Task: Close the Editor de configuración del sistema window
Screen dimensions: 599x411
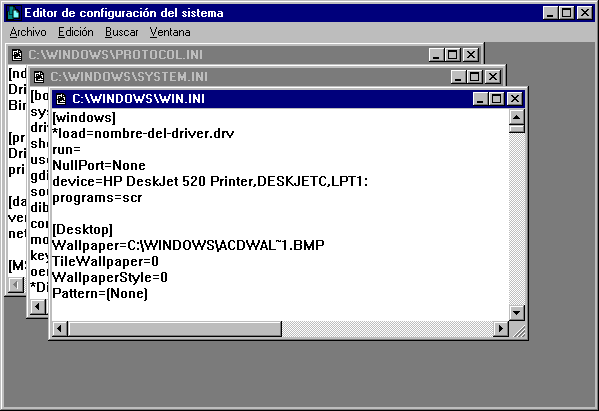Action: [x=584, y=13]
